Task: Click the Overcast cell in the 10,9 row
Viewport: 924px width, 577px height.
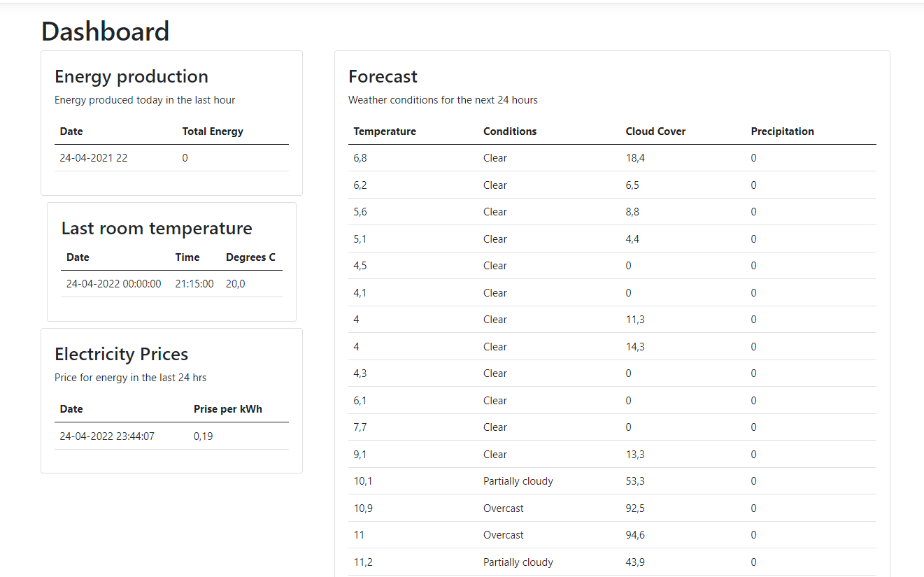Action: point(504,508)
